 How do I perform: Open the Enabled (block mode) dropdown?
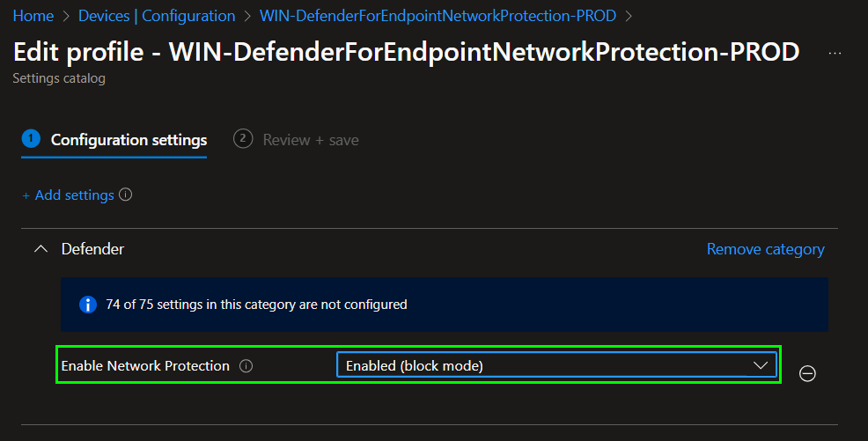point(546,365)
